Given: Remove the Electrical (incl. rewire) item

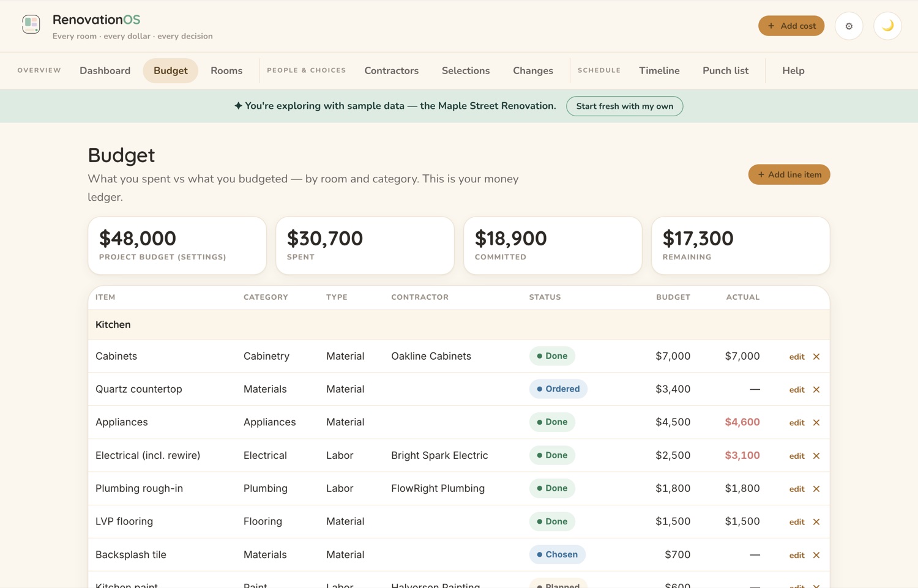Looking at the screenshot, I should point(816,456).
